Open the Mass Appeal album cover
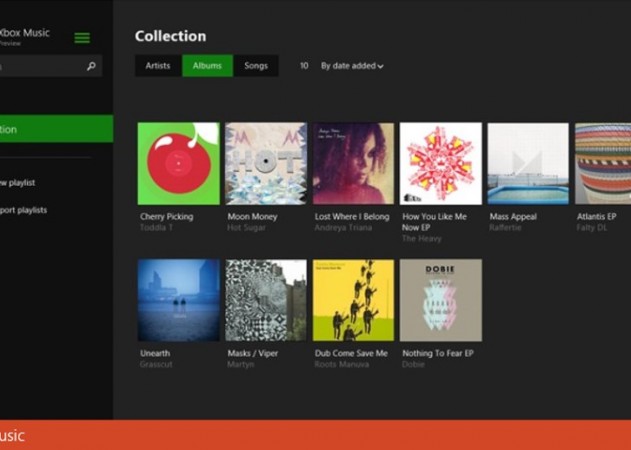 point(527,163)
